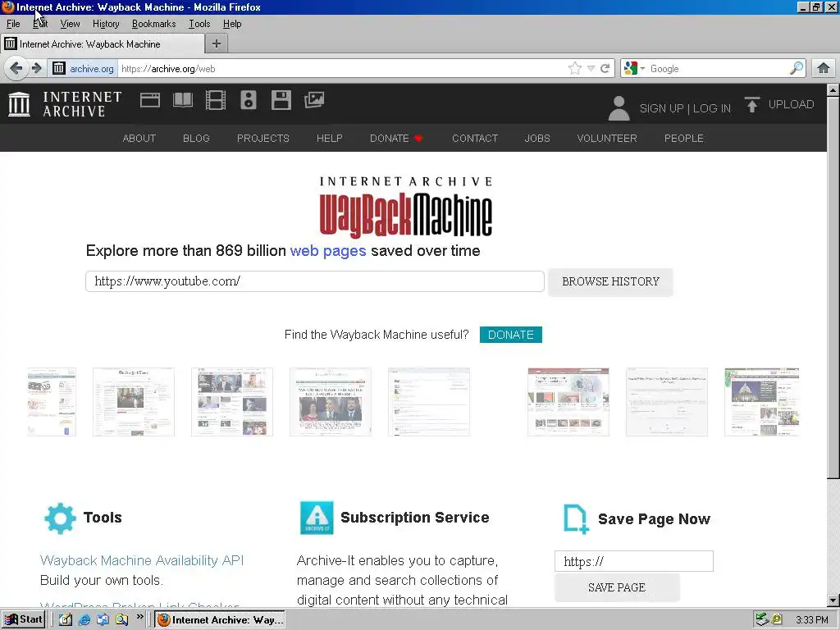Click the Save Page Now document icon

pos(576,519)
